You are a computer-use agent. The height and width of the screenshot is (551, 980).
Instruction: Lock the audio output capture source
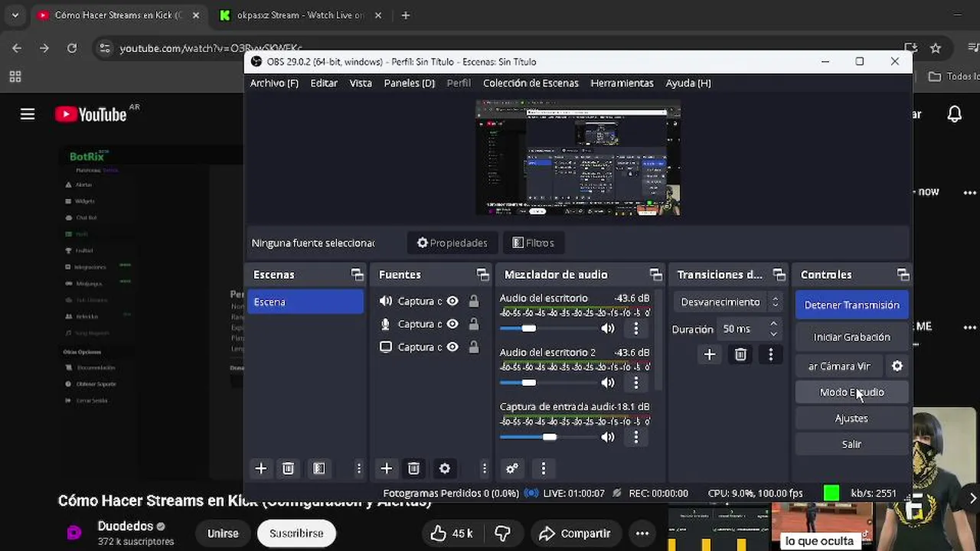tap(474, 302)
